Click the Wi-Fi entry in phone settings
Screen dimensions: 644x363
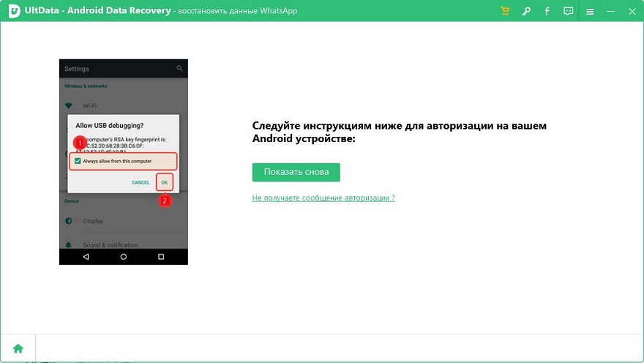click(124, 105)
